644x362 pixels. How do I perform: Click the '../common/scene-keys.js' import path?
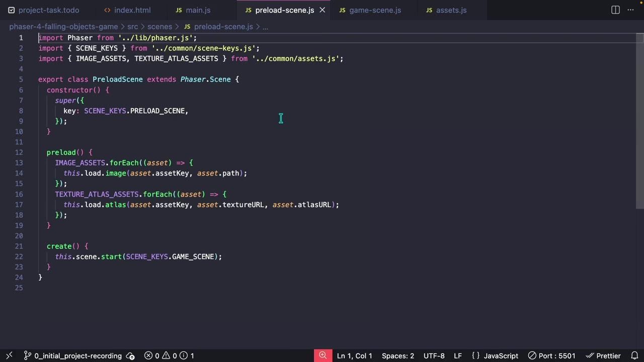point(204,48)
